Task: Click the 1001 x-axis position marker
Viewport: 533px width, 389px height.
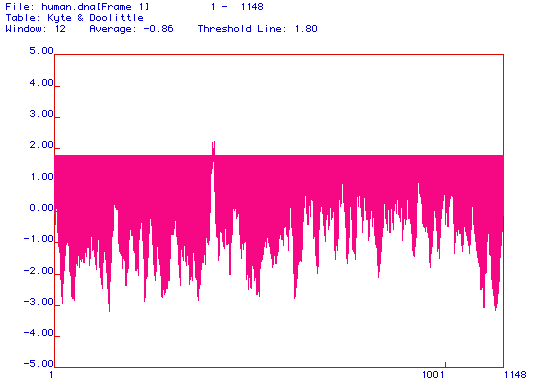Action: (433, 375)
